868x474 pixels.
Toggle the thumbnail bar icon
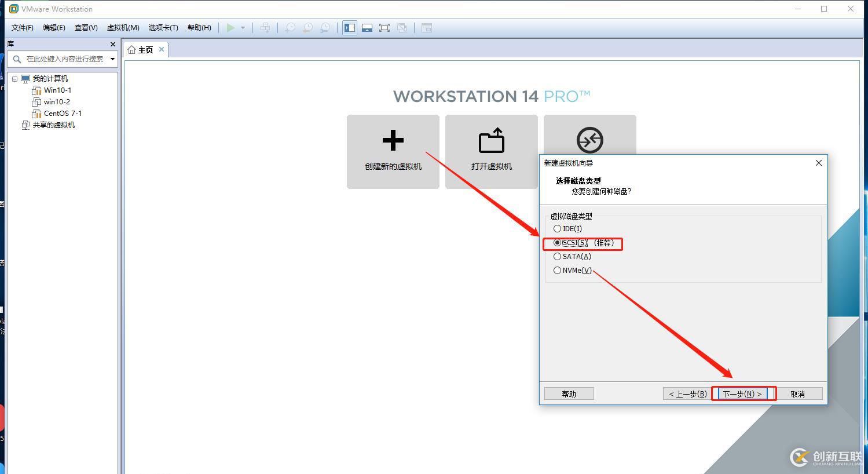click(367, 28)
